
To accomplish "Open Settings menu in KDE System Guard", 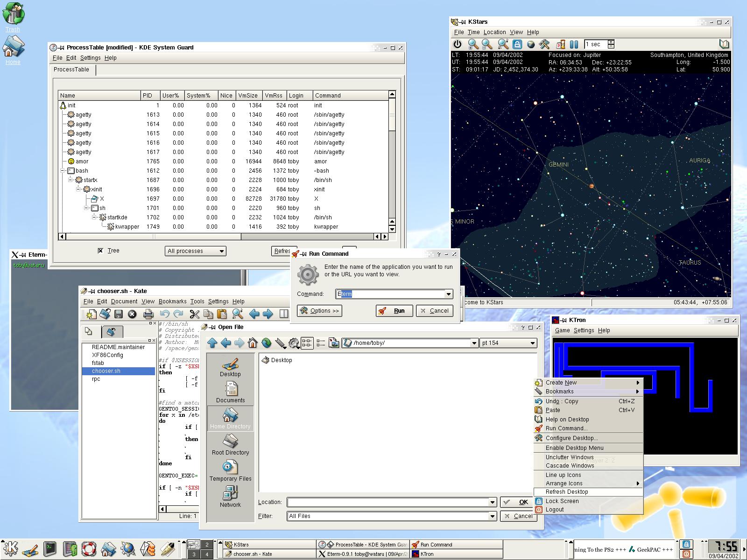I will coord(90,58).
